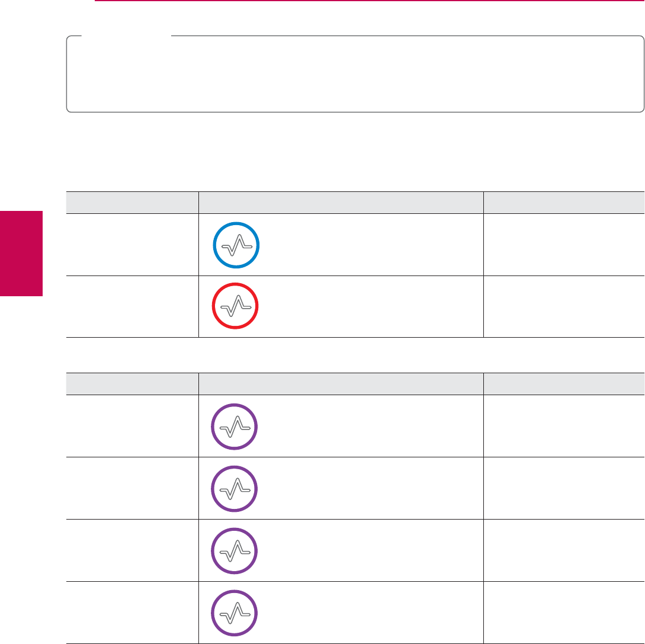Click the lower table's first gray header cell
The width and height of the screenshot is (645, 644).
[131, 384]
